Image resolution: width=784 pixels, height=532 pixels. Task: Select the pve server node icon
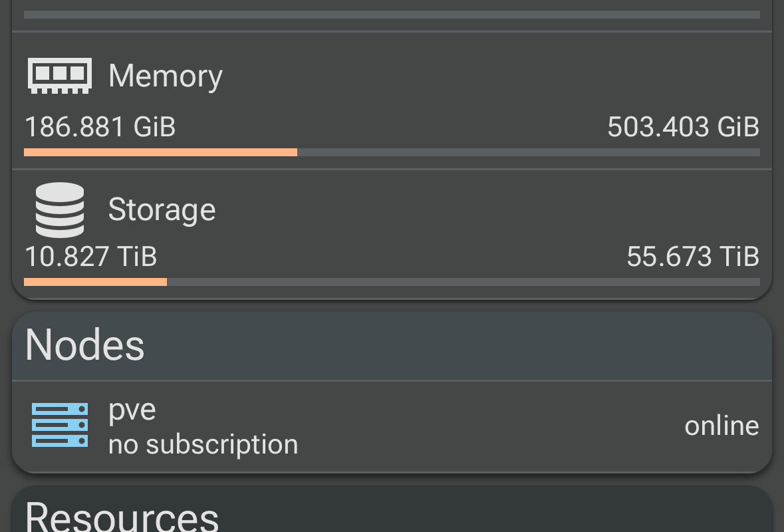[x=59, y=424]
